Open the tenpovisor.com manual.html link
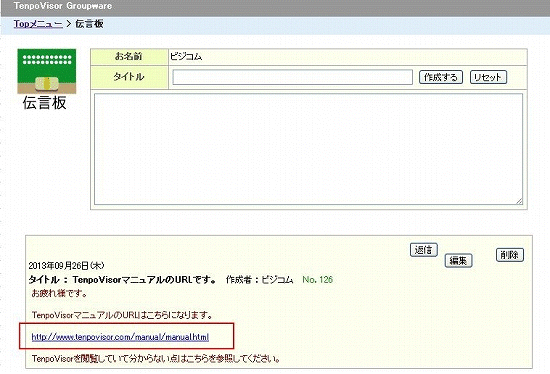This screenshot has height=374, width=550. 120,337
